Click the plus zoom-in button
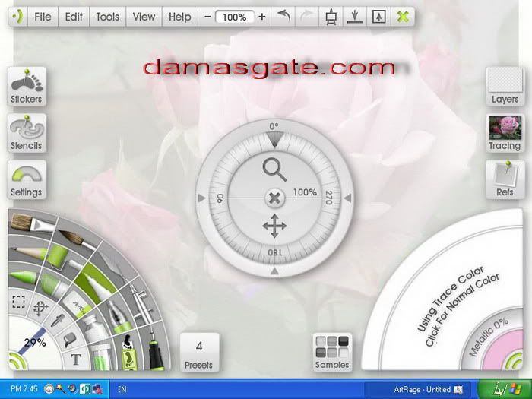Viewport: 532px width, 399px height. [262, 17]
